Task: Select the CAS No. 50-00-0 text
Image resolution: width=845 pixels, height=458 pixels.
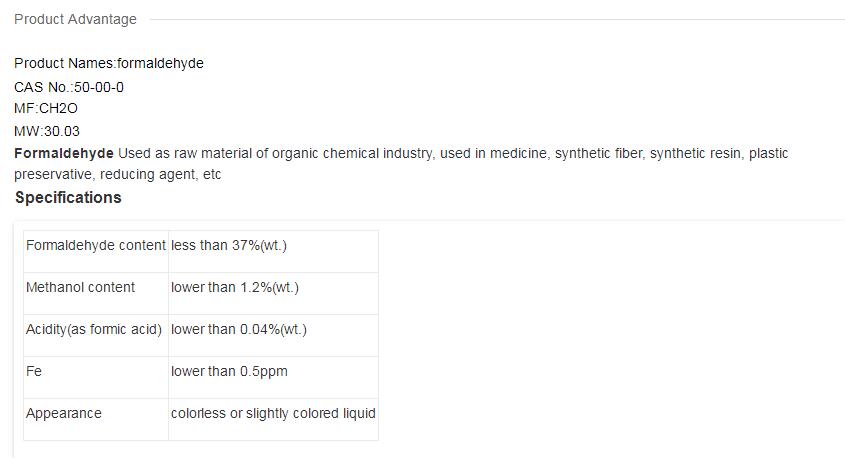Action: tap(69, 87)
